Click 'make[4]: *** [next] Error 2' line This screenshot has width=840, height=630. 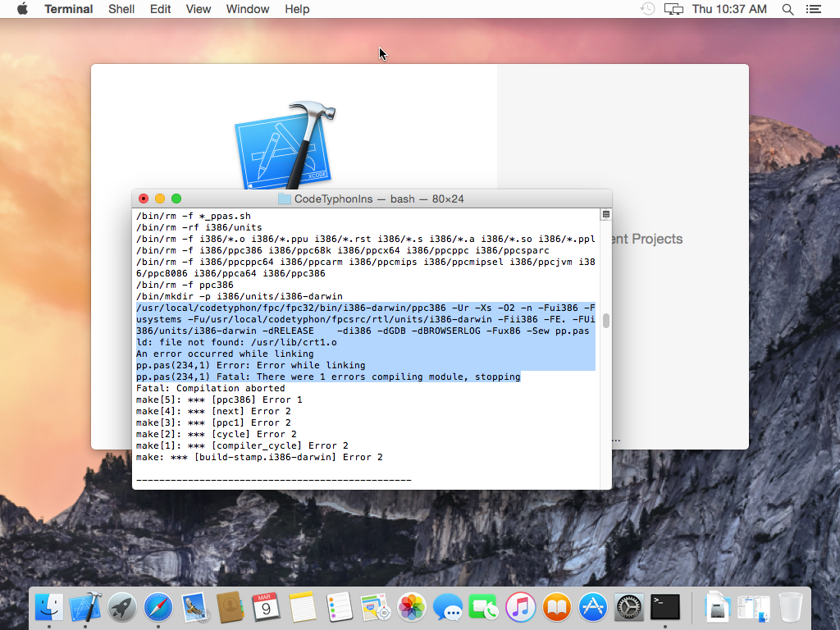pyautogui.click(x=213, y=412)
